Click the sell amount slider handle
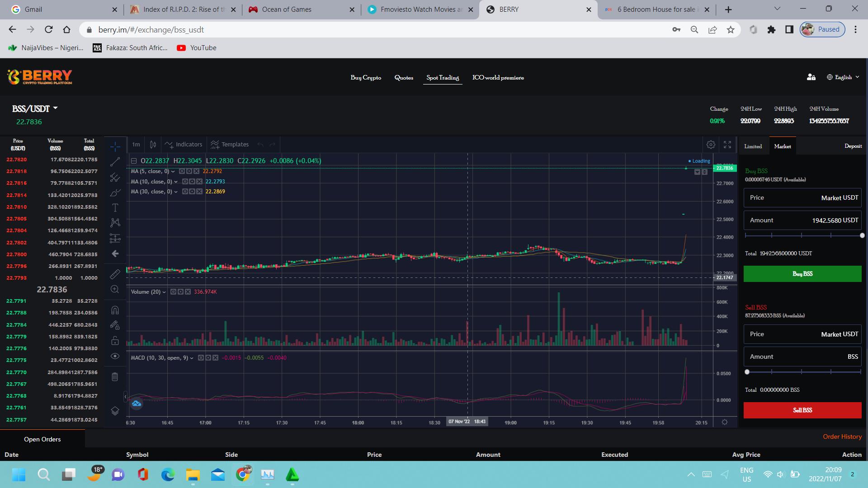 [747, 372]
